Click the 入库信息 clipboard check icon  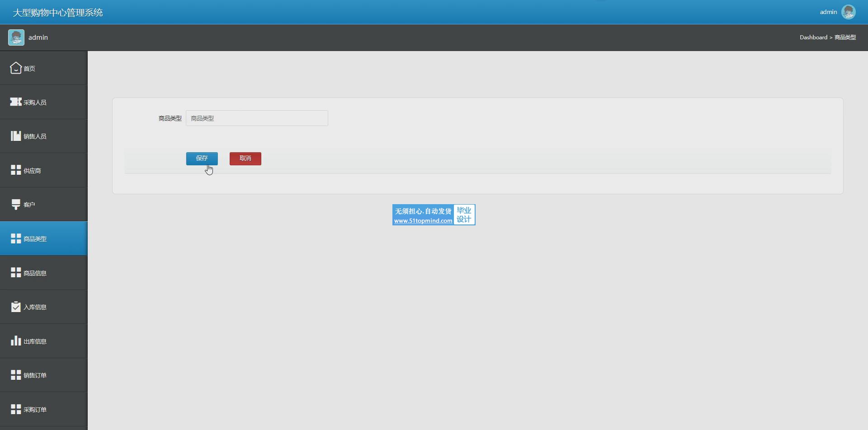click(x=16, y=307)
